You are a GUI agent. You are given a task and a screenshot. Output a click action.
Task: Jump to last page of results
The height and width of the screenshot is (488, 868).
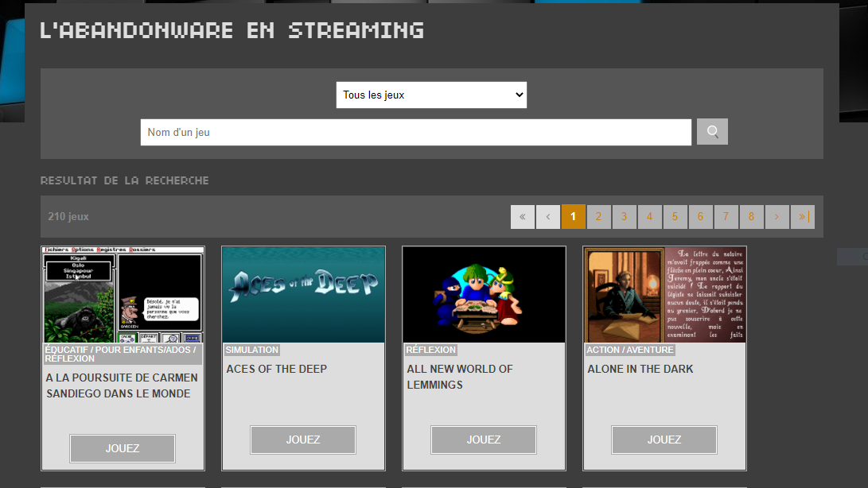tap(803, 216)
